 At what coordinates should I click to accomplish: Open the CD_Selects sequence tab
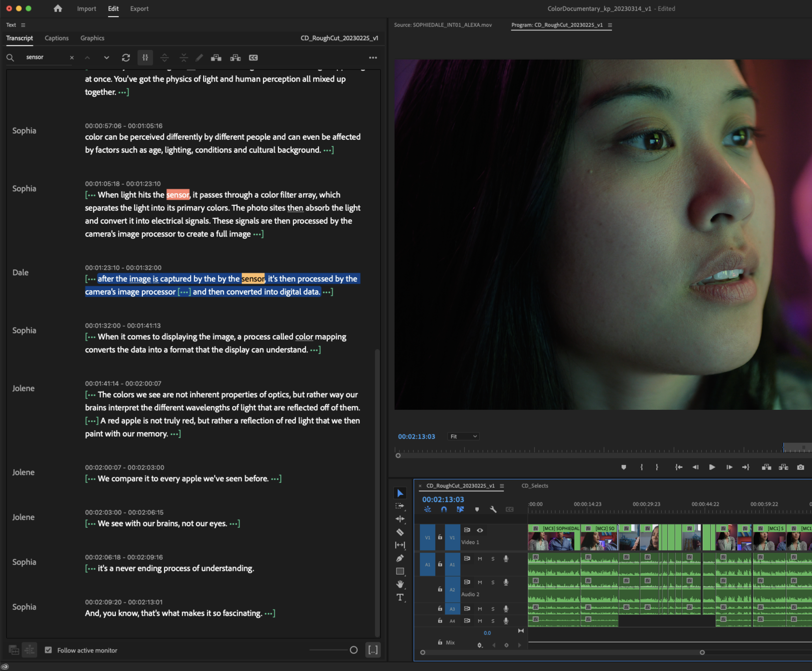(x=534, y=485)
